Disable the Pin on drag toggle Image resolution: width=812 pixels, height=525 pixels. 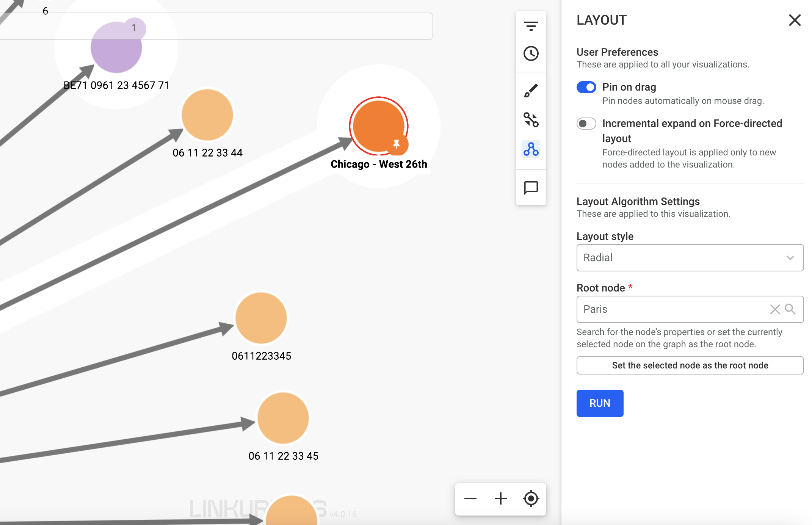[586, 87]
